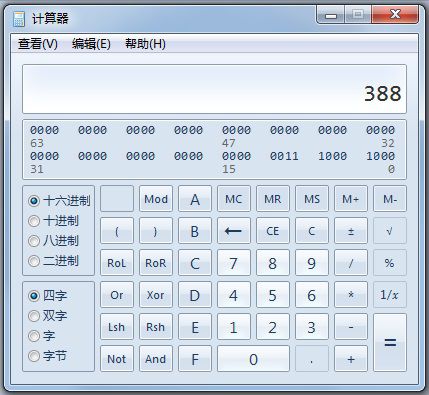Click the percent % button
The image size is (429, 395).
tap(390, 263)
